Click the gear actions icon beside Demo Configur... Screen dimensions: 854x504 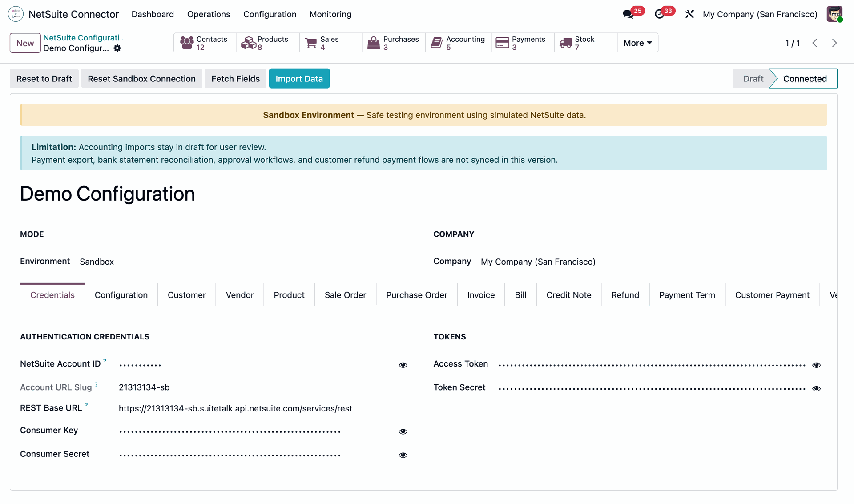coord(117,48)
